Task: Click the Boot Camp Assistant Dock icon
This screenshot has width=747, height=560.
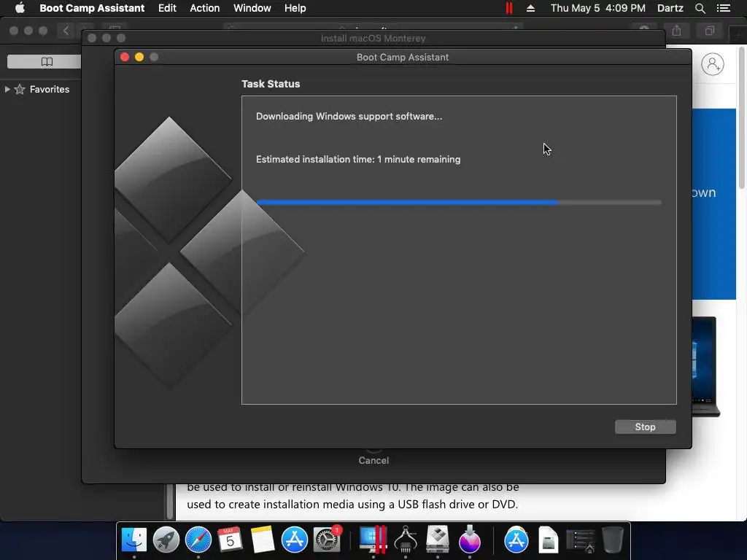Action: point(438,540)
